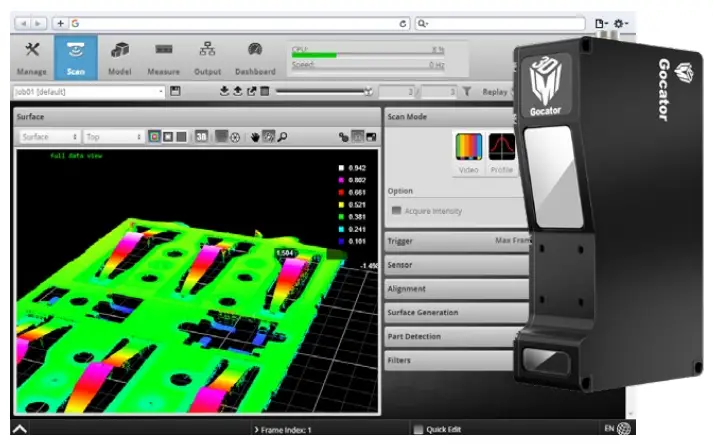Click the download data icon
Image resolution: width=713 pixels, height=445 pixels.
pos(224,91)
